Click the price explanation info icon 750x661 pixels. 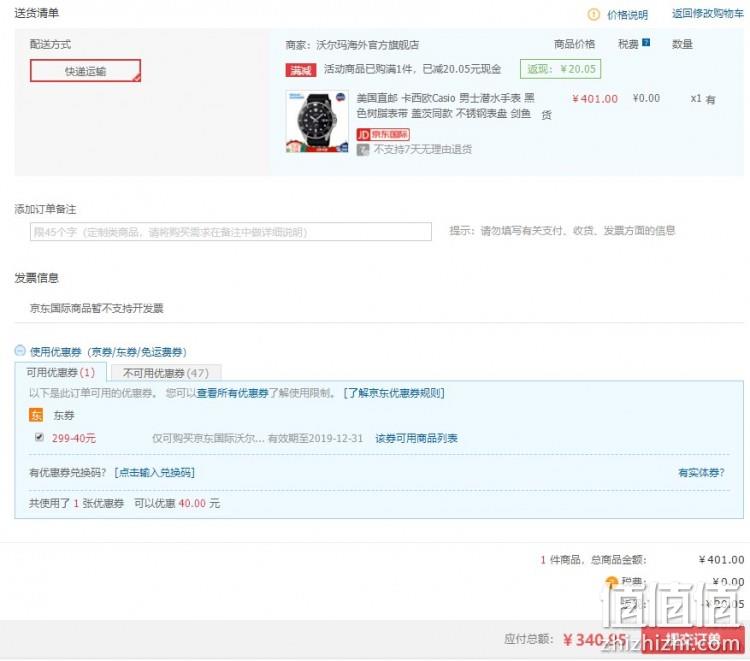tap(593, 15)
